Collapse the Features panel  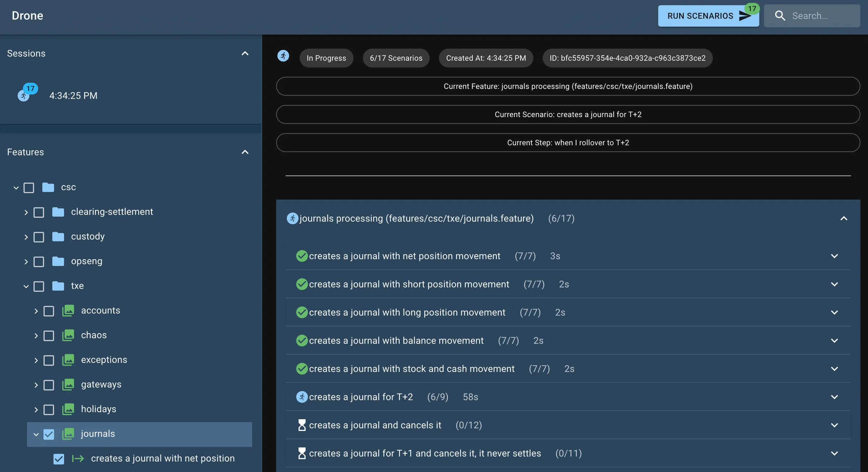(245, 152)
